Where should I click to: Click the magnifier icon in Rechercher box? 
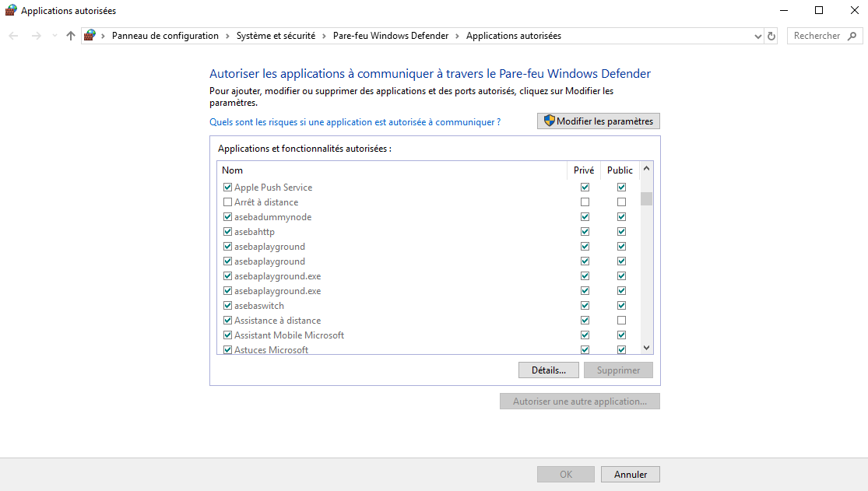852,36
